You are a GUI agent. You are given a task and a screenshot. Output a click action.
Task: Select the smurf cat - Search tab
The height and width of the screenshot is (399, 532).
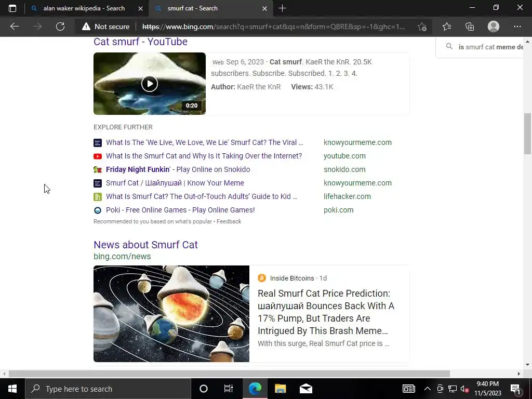(x=192, y=8)
